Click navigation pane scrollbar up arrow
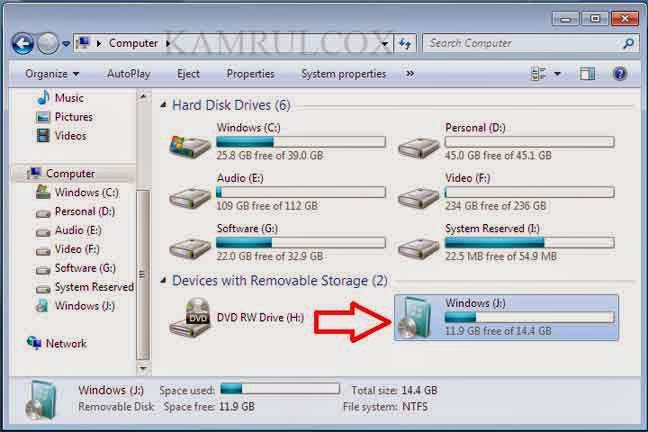The width and height of the screenshot is (648, 432). 143,97
